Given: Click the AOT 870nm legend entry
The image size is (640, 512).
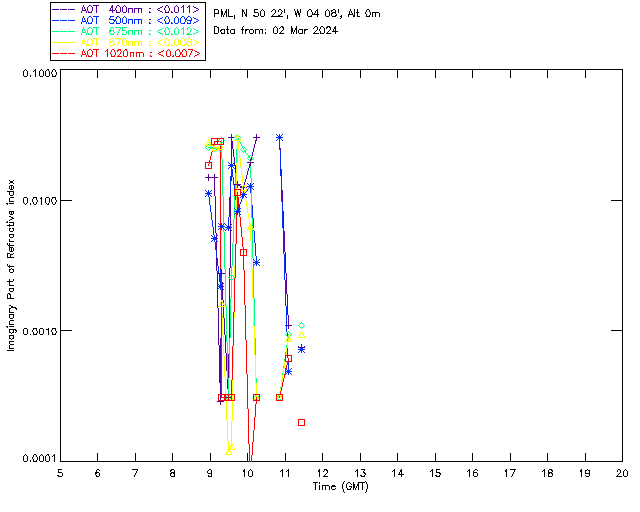Looking at the screenshot, I should (x=127, y=42).
